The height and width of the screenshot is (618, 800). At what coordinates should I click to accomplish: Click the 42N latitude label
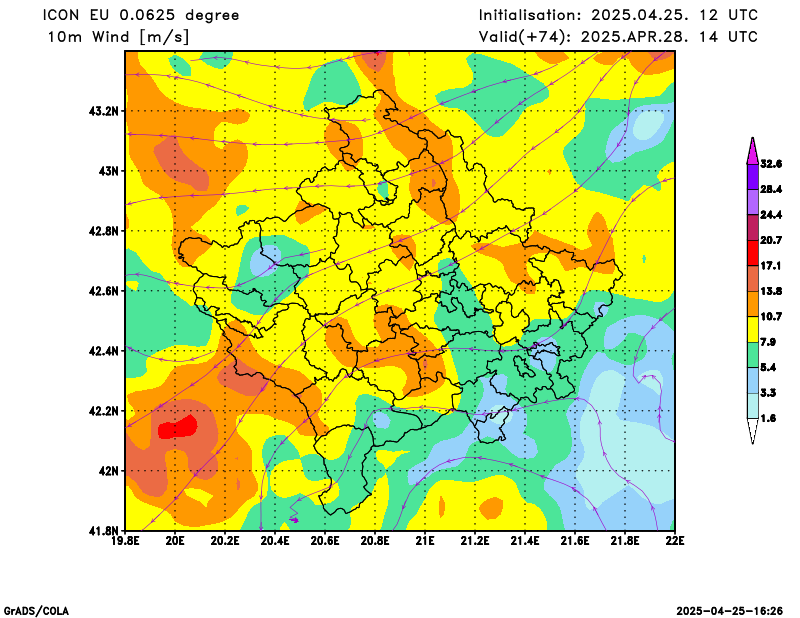[x=108, y=471]
